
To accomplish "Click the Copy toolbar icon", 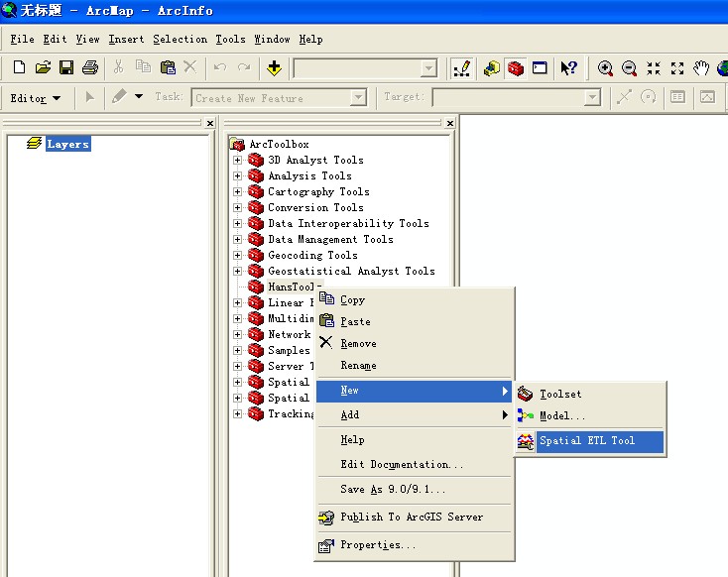I will [x=143, y=67].
